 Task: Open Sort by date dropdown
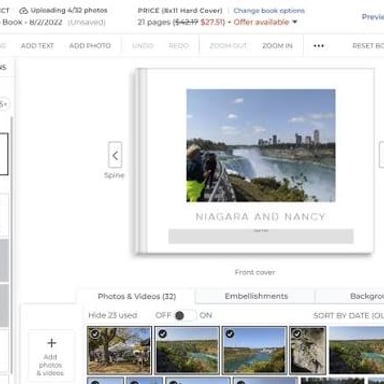(348, 316)
